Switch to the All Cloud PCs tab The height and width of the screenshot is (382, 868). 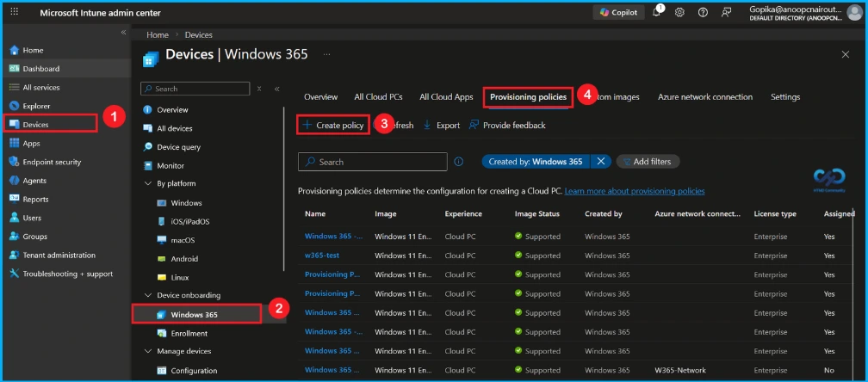(x=378, y=96)
